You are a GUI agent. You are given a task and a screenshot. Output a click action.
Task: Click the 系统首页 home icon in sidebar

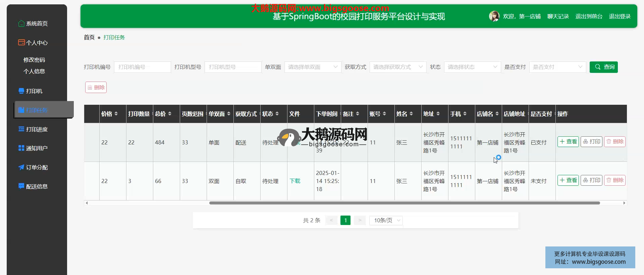(x=21, y=24)
